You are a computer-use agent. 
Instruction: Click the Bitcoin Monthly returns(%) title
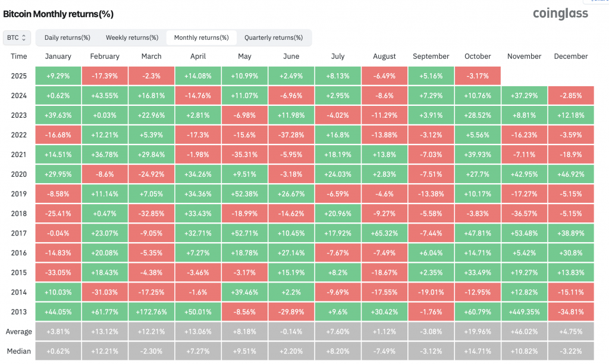click(58, 13)
